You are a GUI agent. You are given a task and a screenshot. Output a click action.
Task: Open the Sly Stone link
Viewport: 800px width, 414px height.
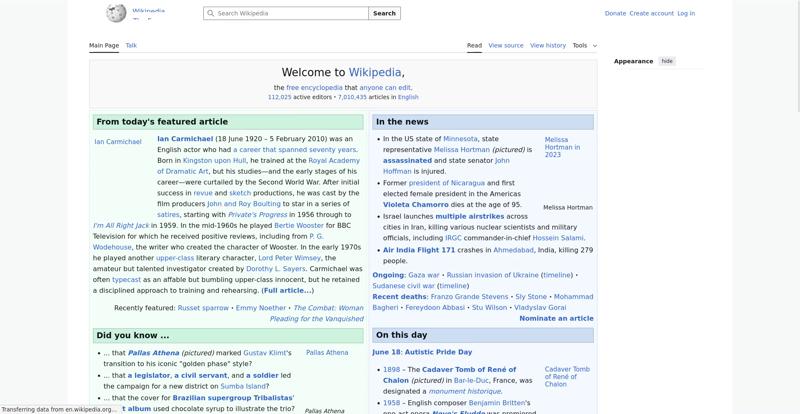click(x=531, y=297)
